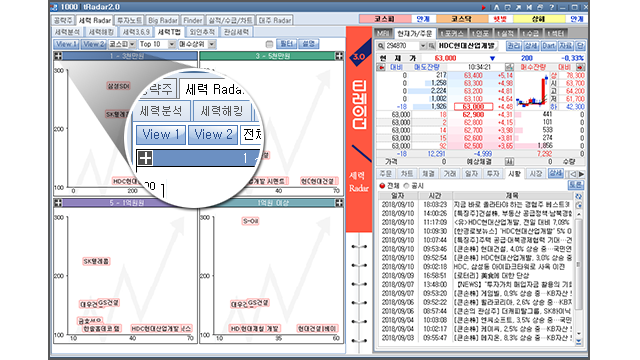Screen dimensions: 640x360
Task: Click the refresh icon above news scrollbar
Action: point(578,196)
